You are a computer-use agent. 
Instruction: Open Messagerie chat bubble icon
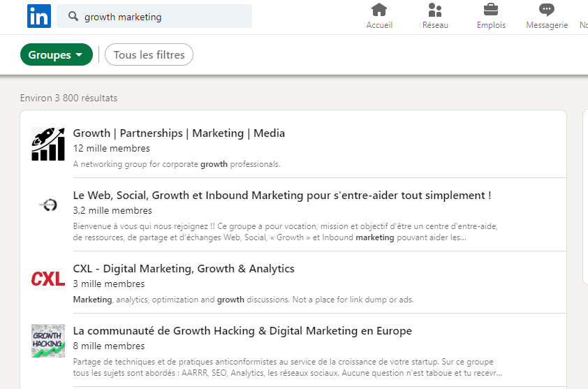tap(547, 10)
